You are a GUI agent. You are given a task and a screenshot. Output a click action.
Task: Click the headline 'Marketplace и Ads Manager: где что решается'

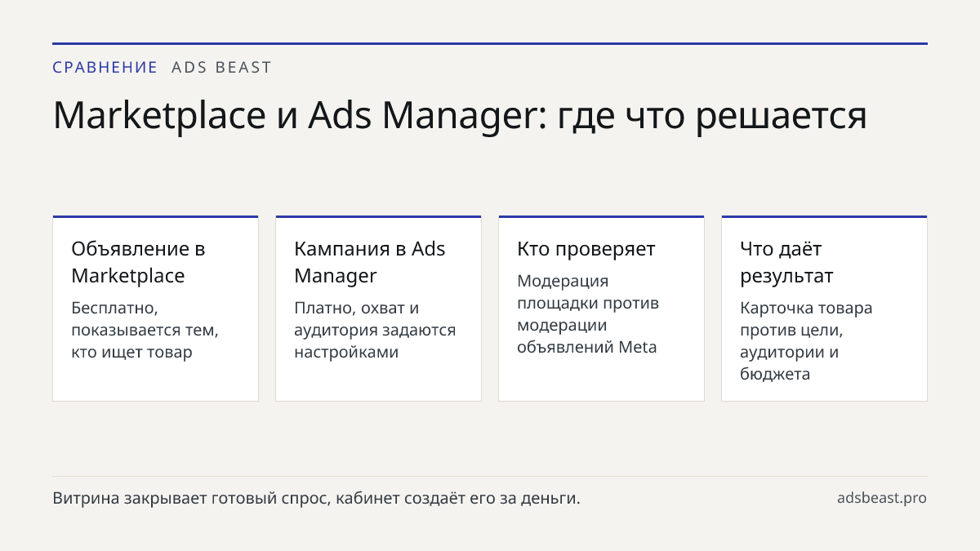[x=460, y=115]
